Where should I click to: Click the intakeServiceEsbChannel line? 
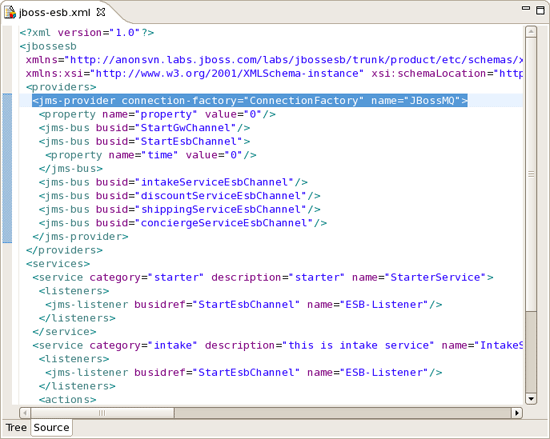173,182
